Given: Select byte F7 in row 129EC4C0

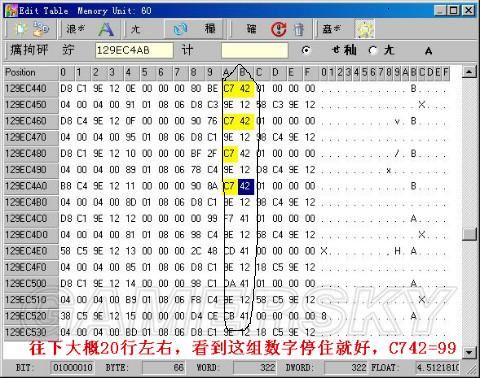Looking at the screenshot, I should (229, 219).
